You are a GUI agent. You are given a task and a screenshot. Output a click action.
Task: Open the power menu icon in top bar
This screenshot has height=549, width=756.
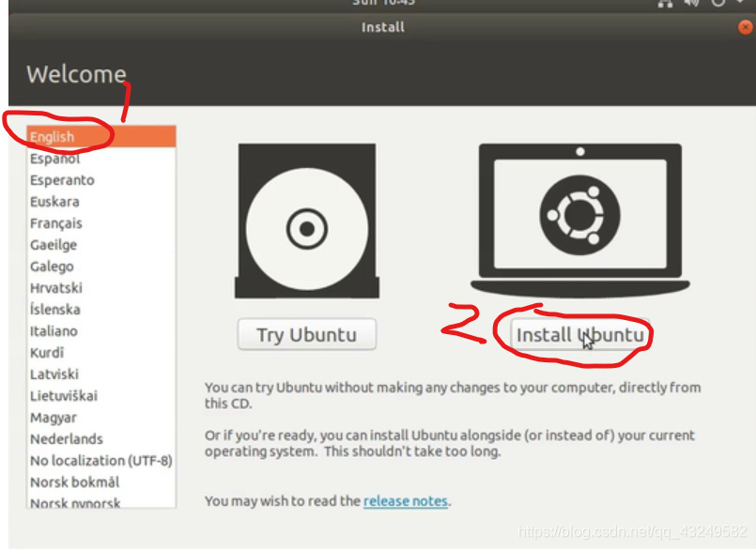click(x=718, y=3)
